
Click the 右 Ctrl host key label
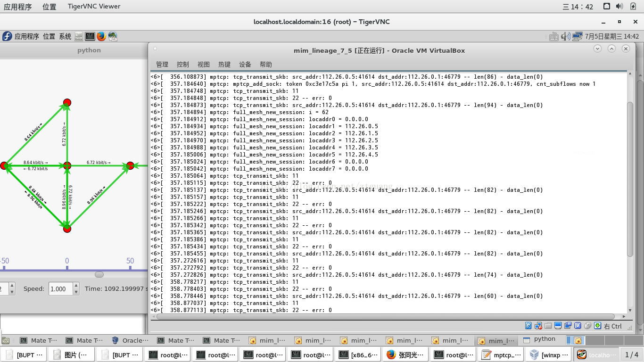[x=613, y=326]
